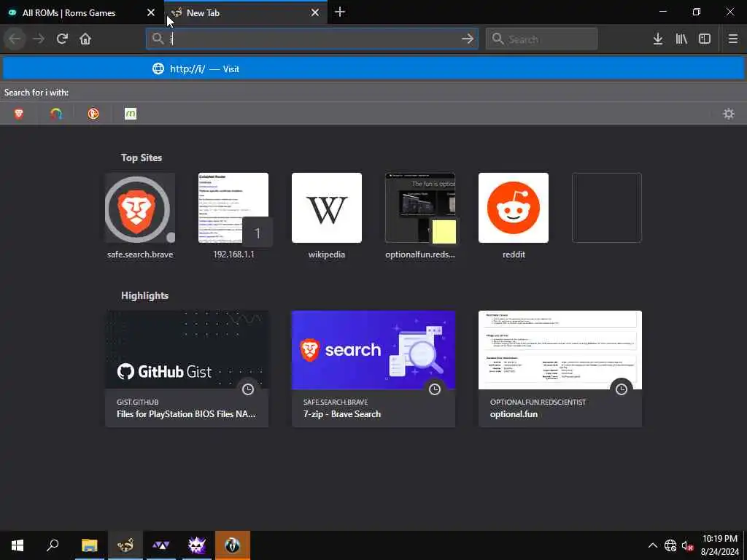Open the Downloads panel icon

coord(658,39)
